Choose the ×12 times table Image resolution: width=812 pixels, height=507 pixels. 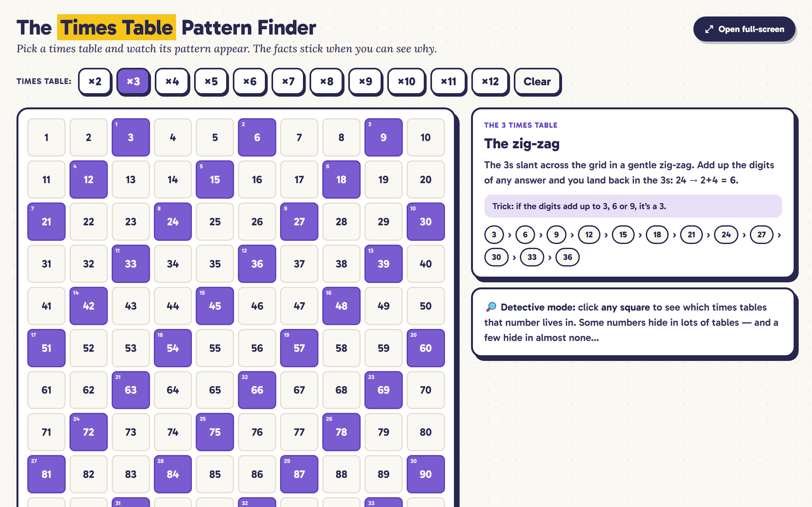point(490,81)
